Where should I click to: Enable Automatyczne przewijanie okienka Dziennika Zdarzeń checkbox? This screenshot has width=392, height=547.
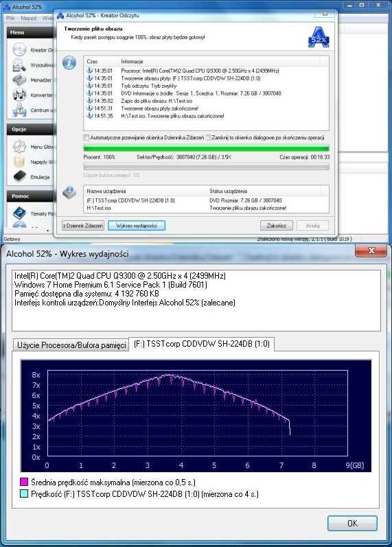point(87,138)
